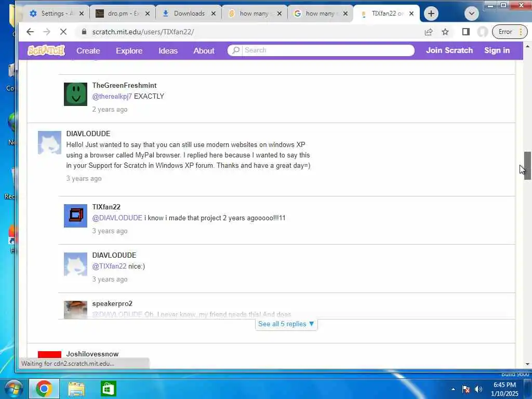The image size is (532, 399).
Task: Click the page scrollbar thumb
Action: (x=527, y=165)
